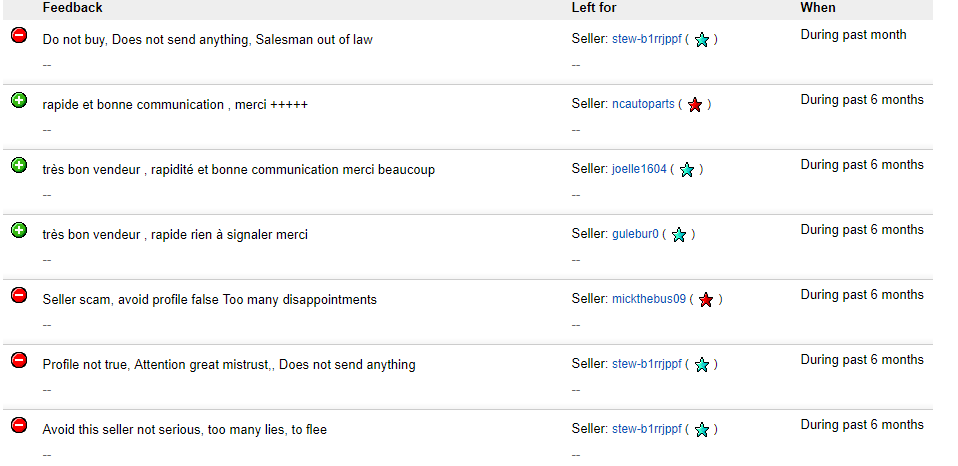This screenshot has width=958, height=466.
Task: Open seller joelle1604 profile link
Action: pos(639,169)
